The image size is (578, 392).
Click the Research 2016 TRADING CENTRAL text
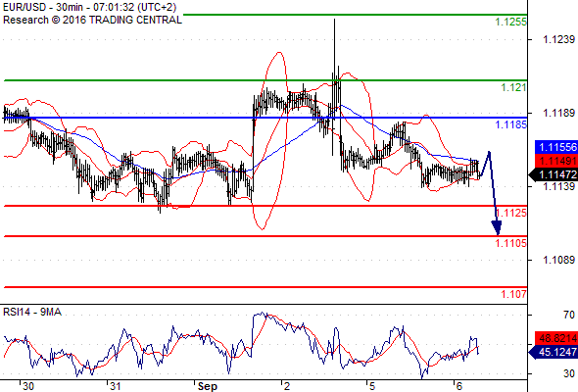[x=92, y=20]
